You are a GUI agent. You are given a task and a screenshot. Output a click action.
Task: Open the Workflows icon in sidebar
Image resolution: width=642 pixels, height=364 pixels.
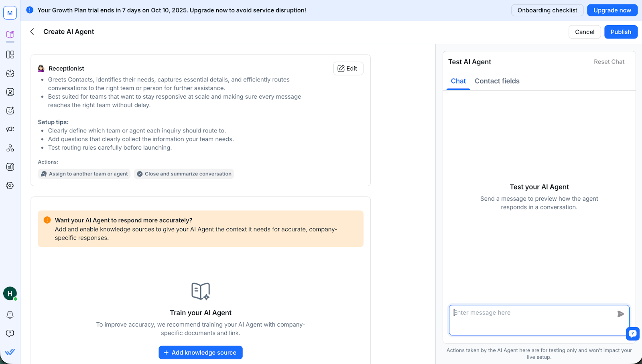(x=10, y=148)
